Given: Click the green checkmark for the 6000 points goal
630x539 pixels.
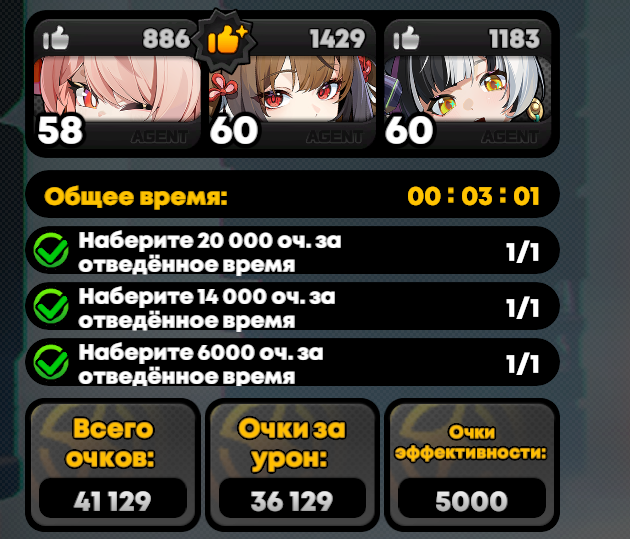Looking at the screenshot, I should (x=51, y=362).
